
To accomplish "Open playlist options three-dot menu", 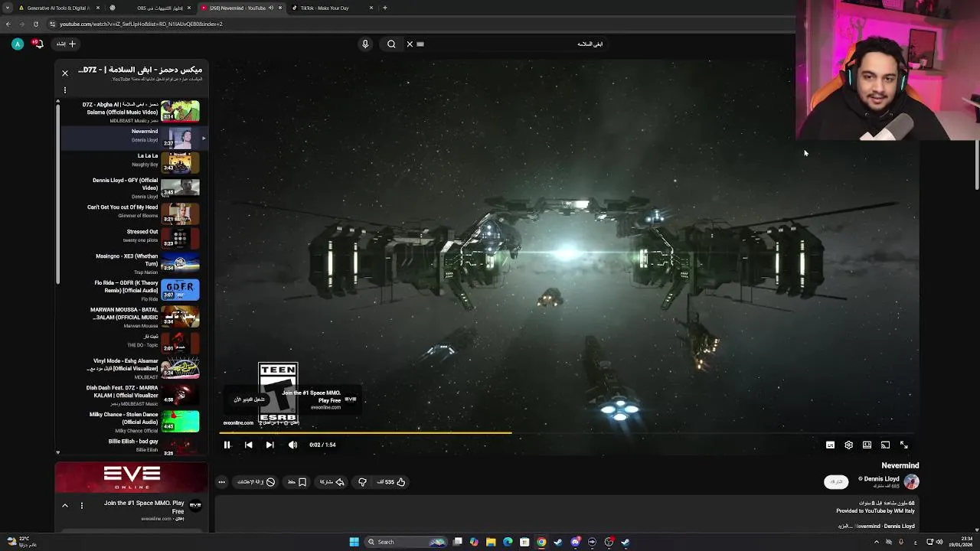I will tap(65, 90).
